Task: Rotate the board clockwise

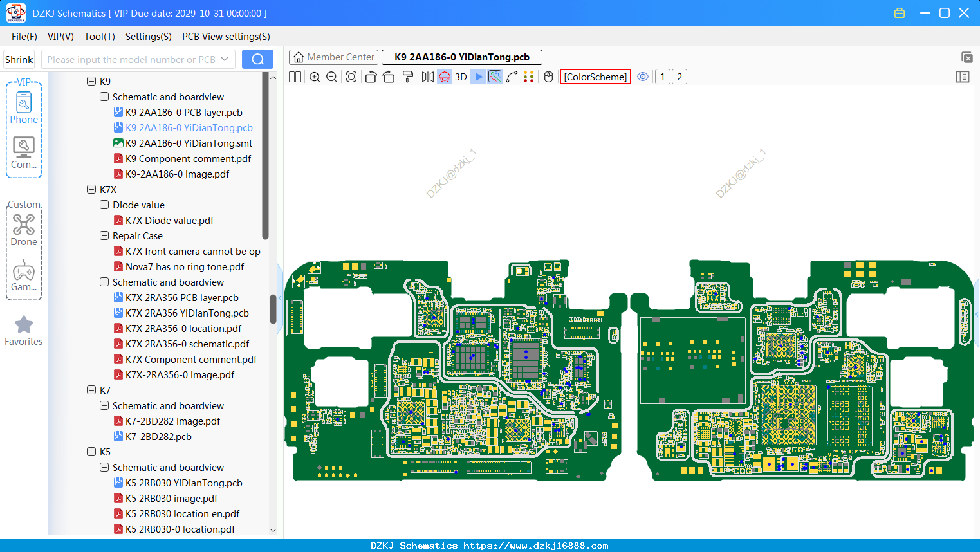Action: tap(389, 77)
